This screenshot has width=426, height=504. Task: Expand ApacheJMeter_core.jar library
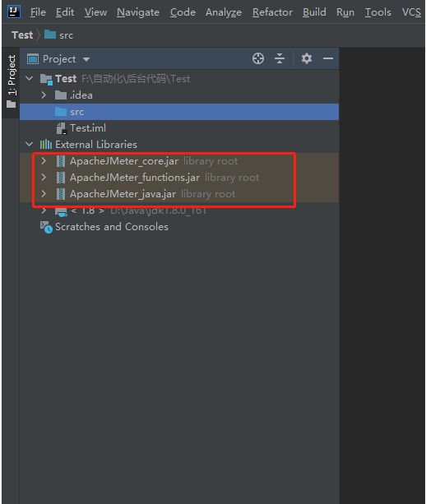point(44,161)
